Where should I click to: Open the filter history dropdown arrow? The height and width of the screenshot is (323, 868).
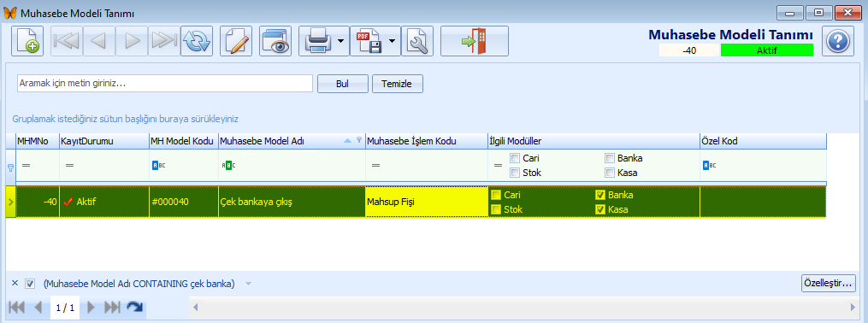[x=249, y=284]
